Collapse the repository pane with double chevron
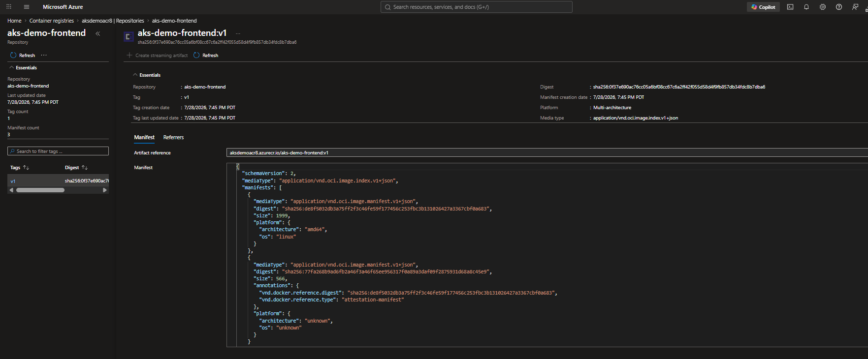Screen dimensions: 868x359 pos(97,33)
